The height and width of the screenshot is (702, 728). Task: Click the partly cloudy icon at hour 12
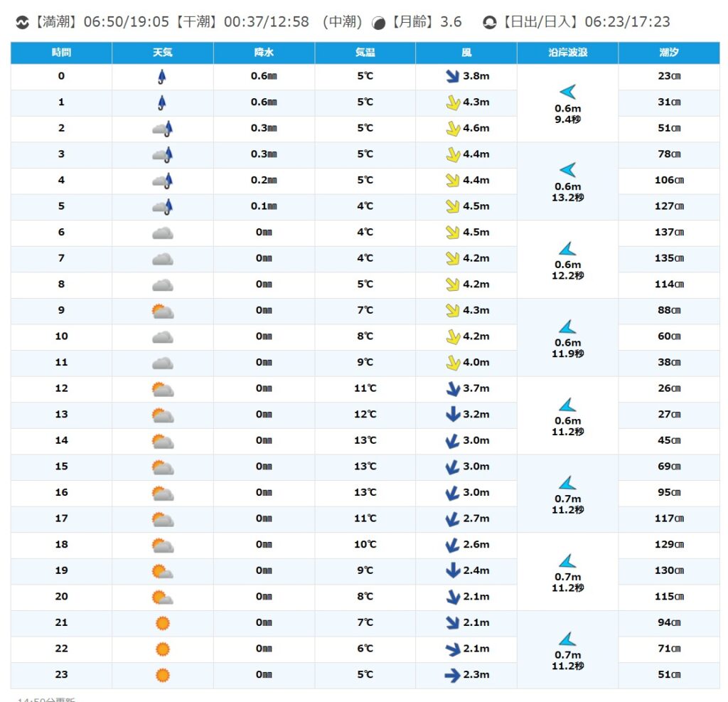(162, 389)
